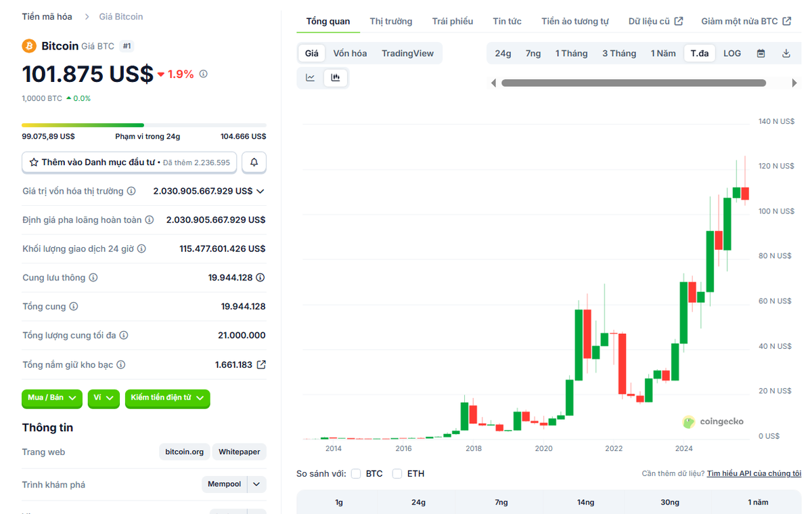Tick the ETH compare checkbox

coord(397,473)
